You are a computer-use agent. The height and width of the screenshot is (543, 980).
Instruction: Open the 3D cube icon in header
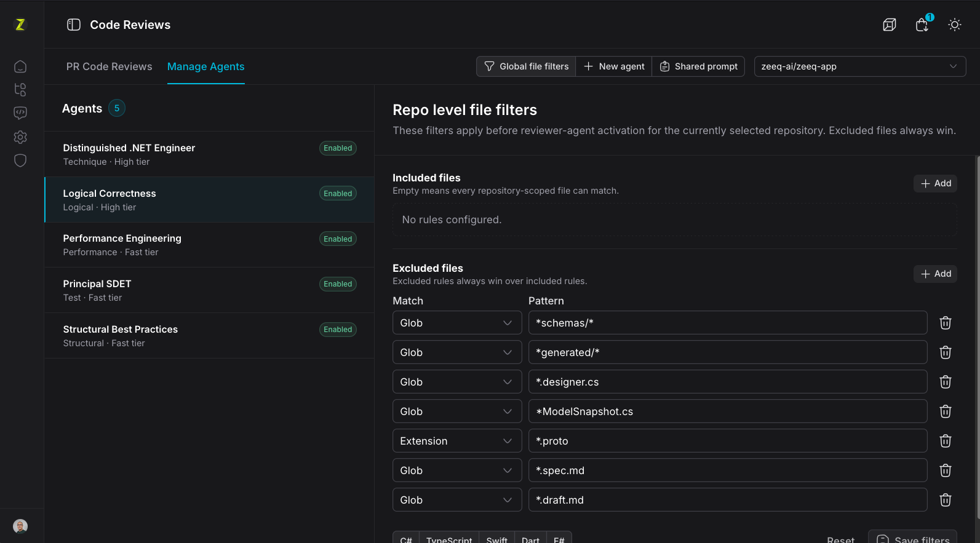(890, 25)
